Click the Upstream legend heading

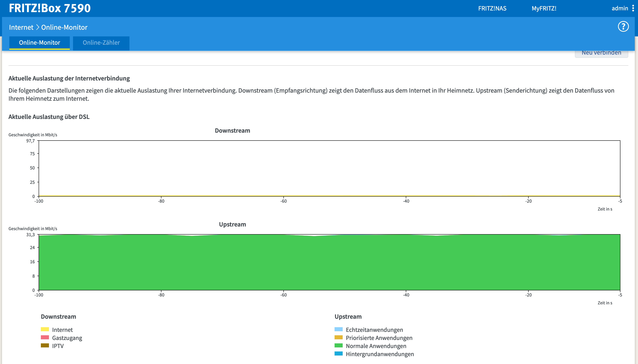pos(348,317)
